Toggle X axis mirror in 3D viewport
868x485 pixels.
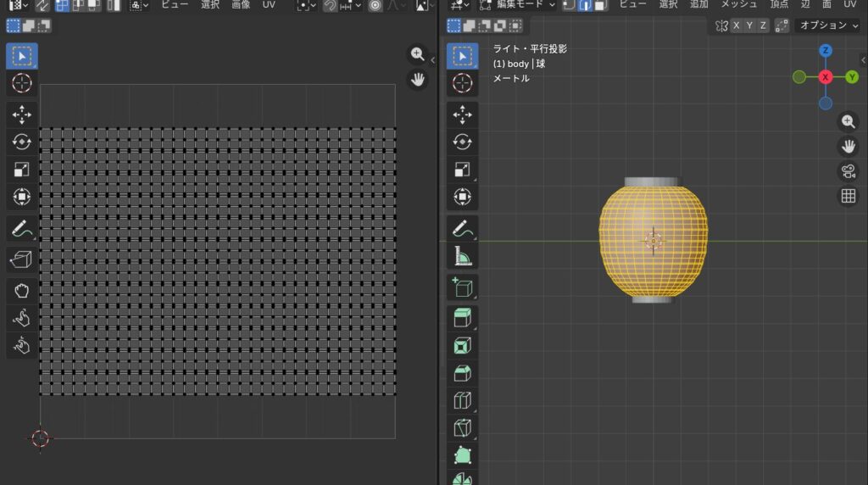click(x=737, y=25)
